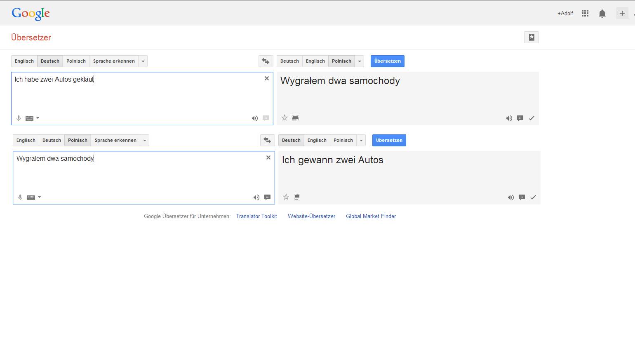Viewport: 635px width, 364px height.
Task: Click the share plus button in header
Action: point(622,13)
